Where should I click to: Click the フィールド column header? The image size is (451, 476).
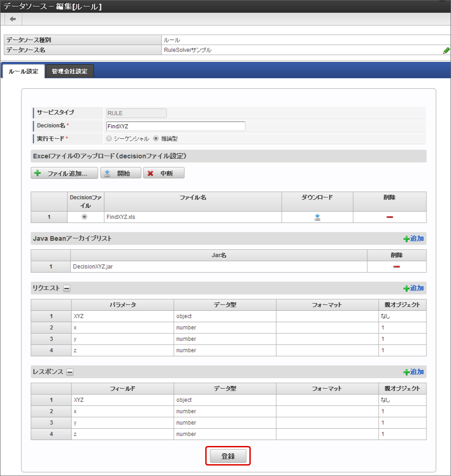coord(122,389)
